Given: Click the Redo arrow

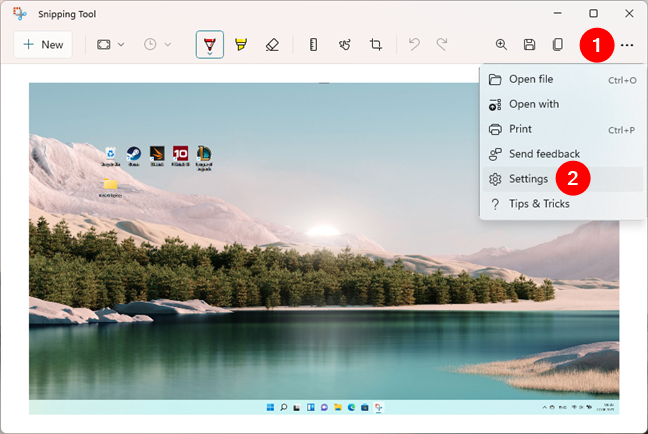Looking at the screenshot, I should pyautogui.click(x=441, y=45).
